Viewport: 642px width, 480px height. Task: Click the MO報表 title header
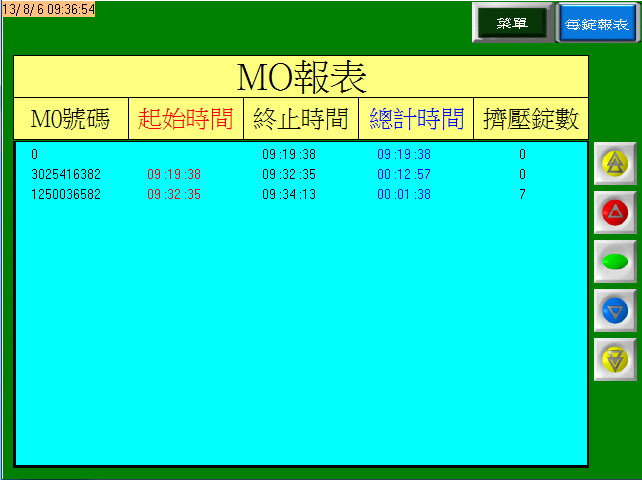301,77
